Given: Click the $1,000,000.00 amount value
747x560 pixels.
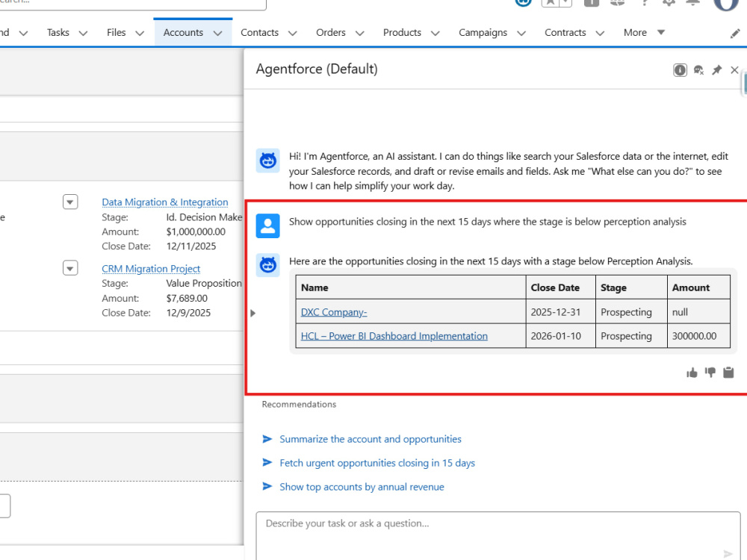Looking at the screenshot, I should [196, 231].
